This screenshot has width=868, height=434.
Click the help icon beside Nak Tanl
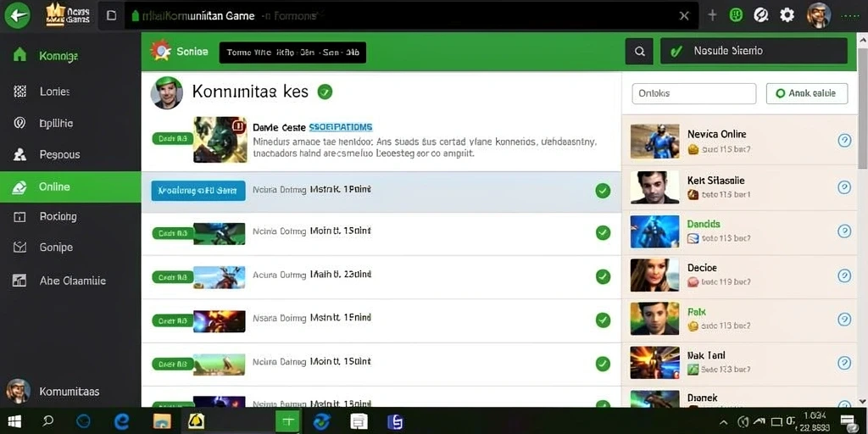pyautogui.click(x=844, y=363)
